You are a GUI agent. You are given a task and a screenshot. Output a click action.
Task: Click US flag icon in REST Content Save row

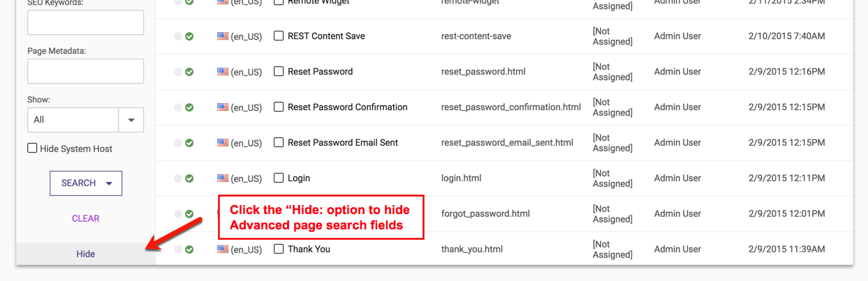coord(223,36)
